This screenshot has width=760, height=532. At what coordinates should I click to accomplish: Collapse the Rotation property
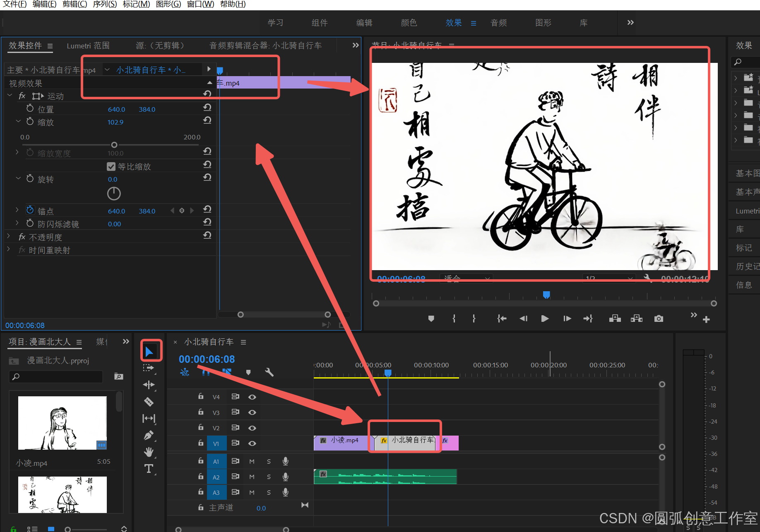click(18, 178)
